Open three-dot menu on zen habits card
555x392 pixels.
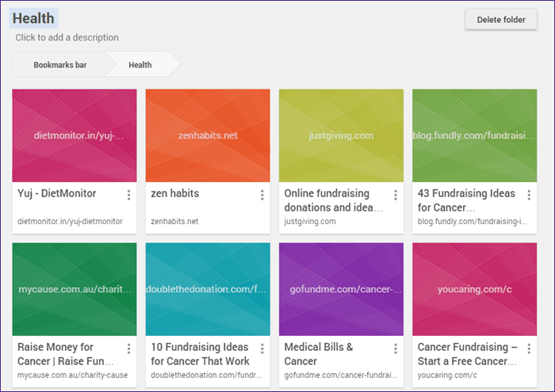pos(262,195)
